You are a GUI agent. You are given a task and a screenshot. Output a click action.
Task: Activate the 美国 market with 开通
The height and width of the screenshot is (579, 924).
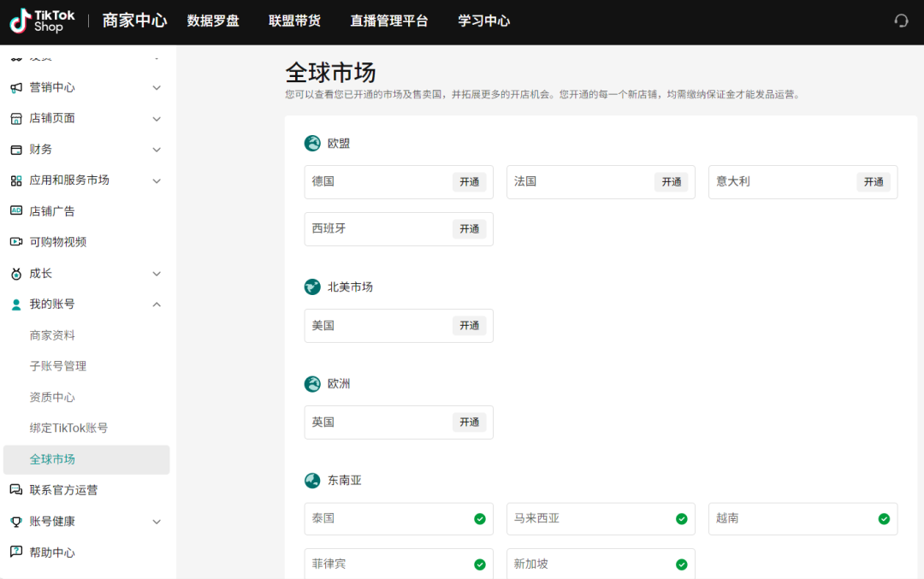click(469, 325)
